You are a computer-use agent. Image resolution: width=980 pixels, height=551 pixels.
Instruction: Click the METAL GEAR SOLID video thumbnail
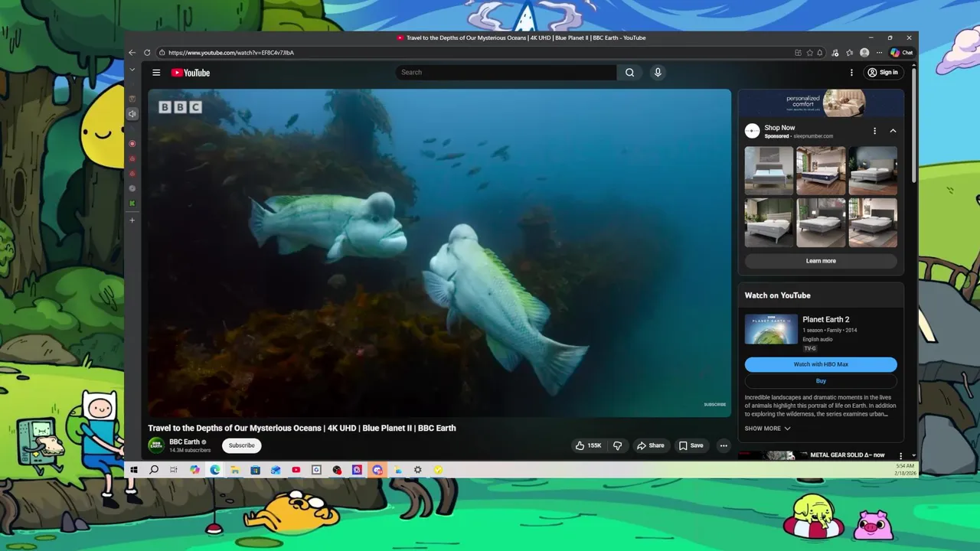pos(771,455)
